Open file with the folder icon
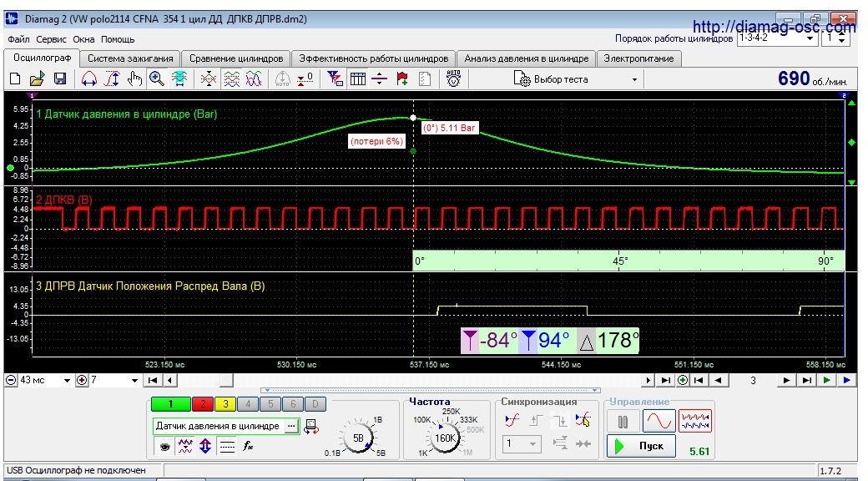Viewport: 868px width, 481px height. pos(37,78)
